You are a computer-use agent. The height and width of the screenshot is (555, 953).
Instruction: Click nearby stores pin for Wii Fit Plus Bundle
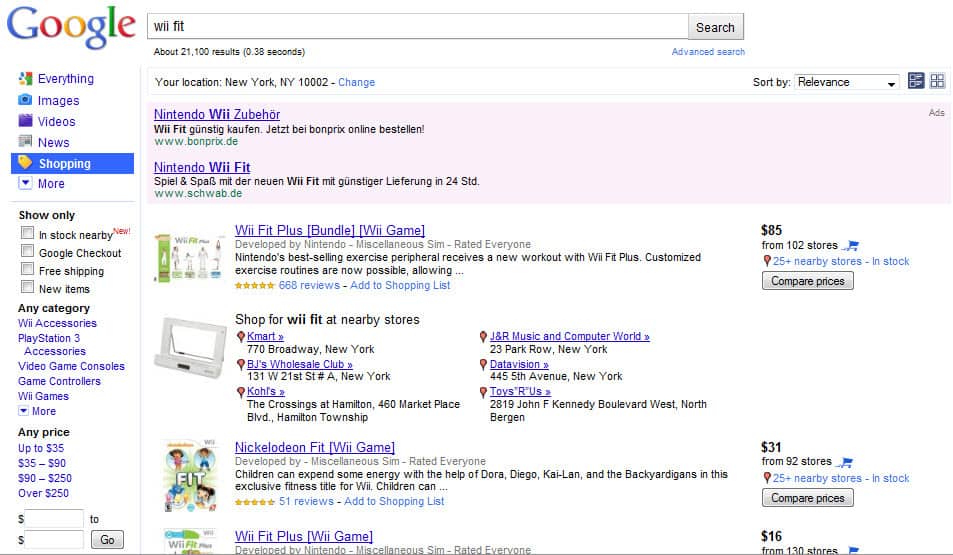767,261
